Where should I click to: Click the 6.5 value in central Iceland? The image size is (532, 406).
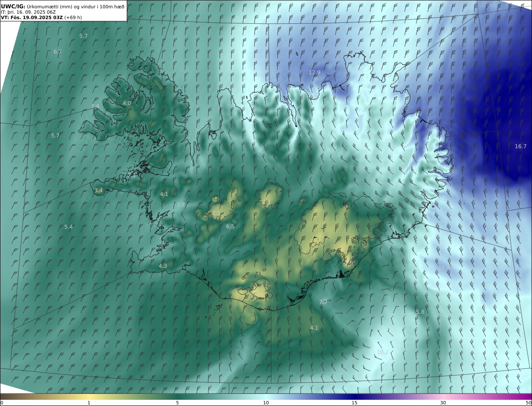pyautogui.click(x=230, y=226)
